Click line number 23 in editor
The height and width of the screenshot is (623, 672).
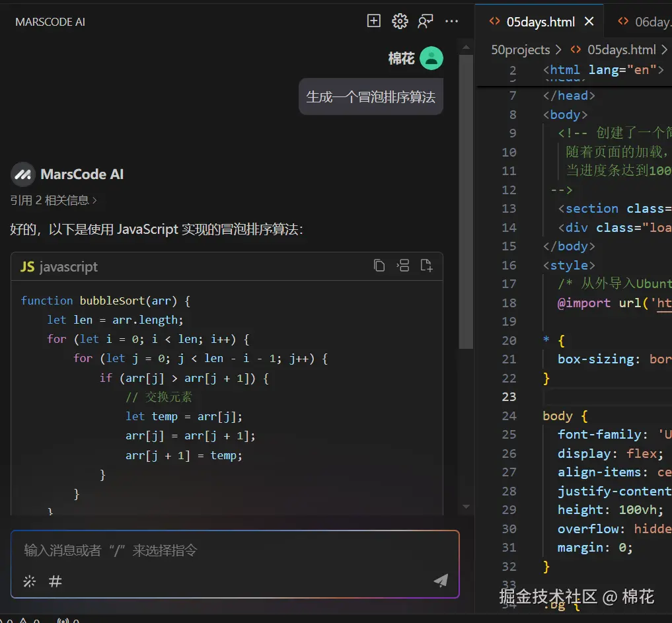click(x=509, y=397)
